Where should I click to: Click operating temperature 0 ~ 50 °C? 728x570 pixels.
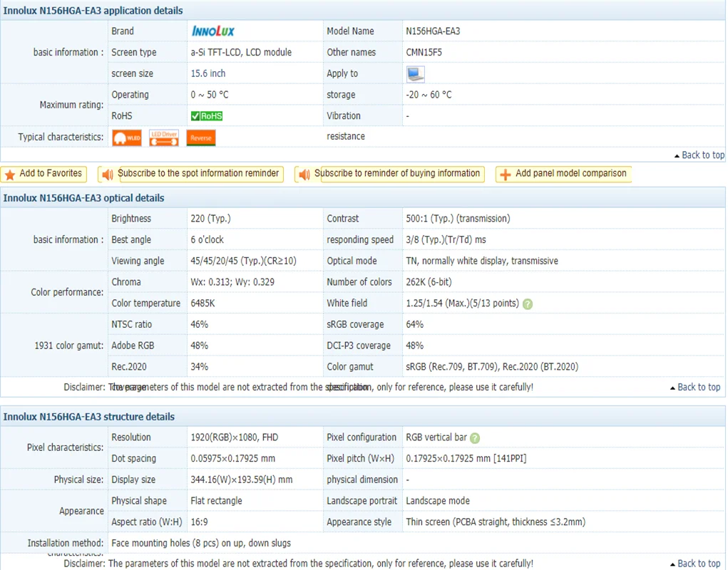(210, 95)
